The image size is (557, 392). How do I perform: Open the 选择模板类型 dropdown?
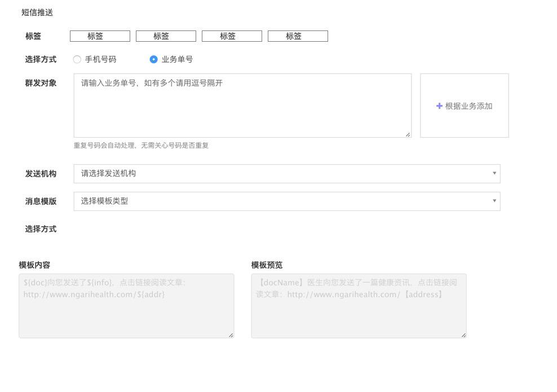click(x=287, y=201)
